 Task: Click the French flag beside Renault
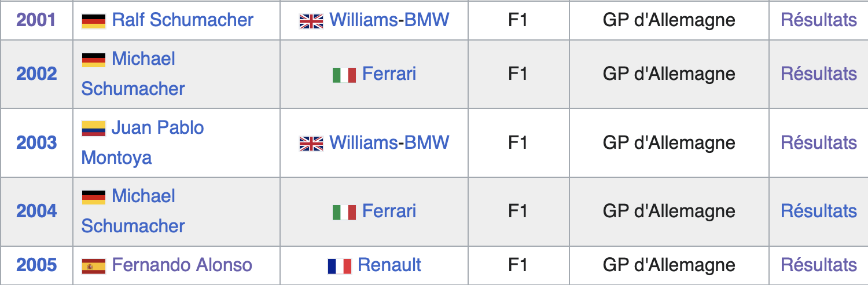(x=339, y=266)
